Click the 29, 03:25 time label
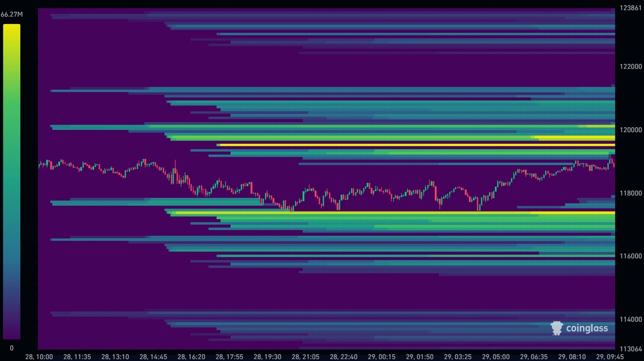This screenshot has width=644, height=361. [x=458, y=357]
